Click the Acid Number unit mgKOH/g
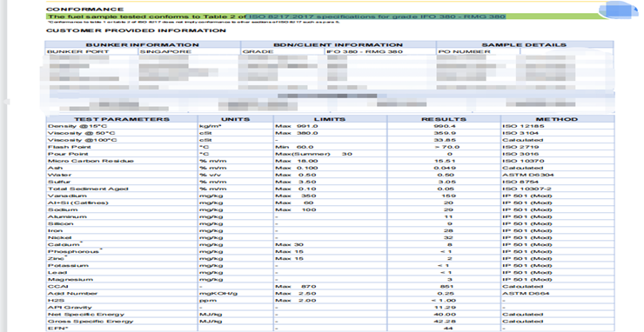The image size is (644, 332). (x=218, y=294)
